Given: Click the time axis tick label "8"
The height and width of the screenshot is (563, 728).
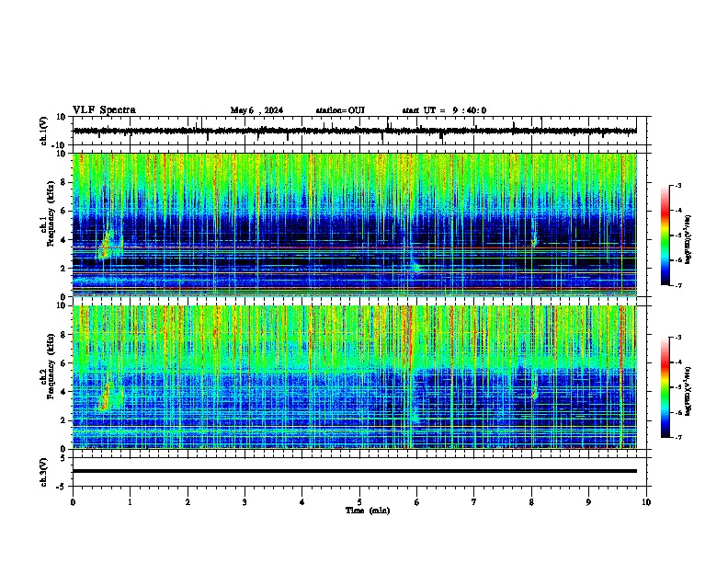Looking at the screenshot, I should 531,502.
